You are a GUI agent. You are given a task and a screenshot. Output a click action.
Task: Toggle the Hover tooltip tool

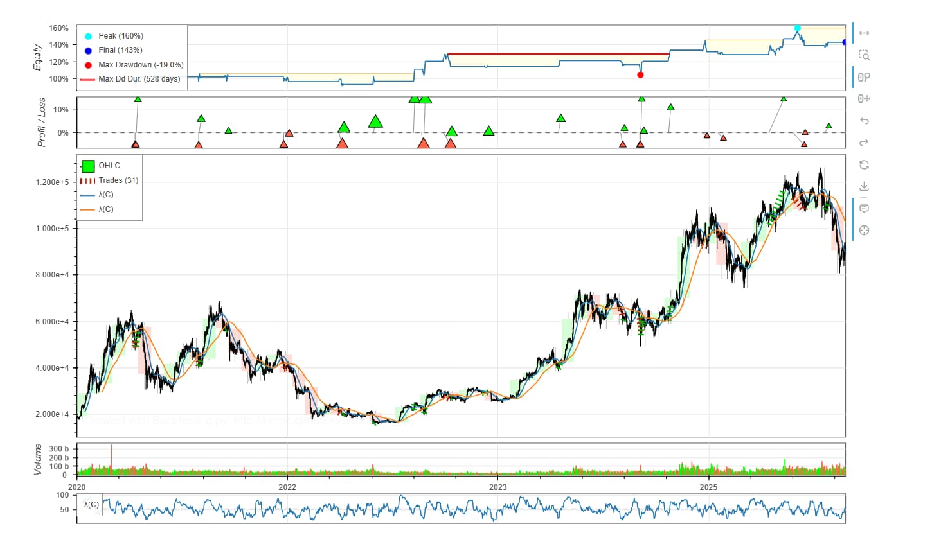point(864,209)
